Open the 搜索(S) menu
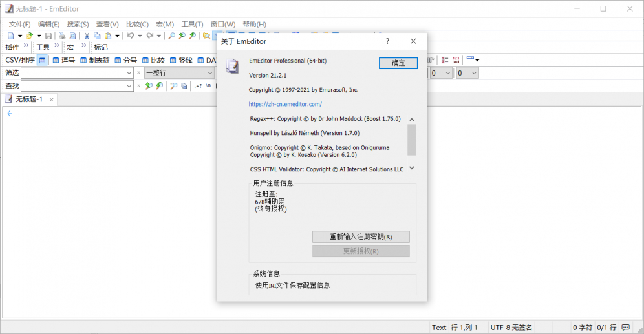The width and height of the screenshot is (644, 334). click(78, 24)
